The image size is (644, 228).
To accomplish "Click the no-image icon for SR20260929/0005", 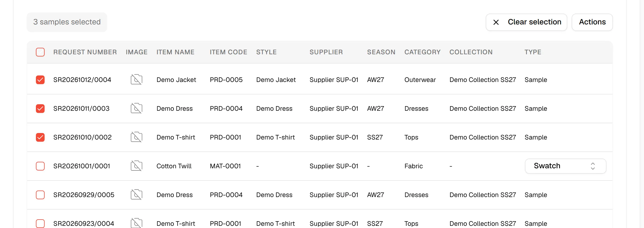I will point(137,195).
